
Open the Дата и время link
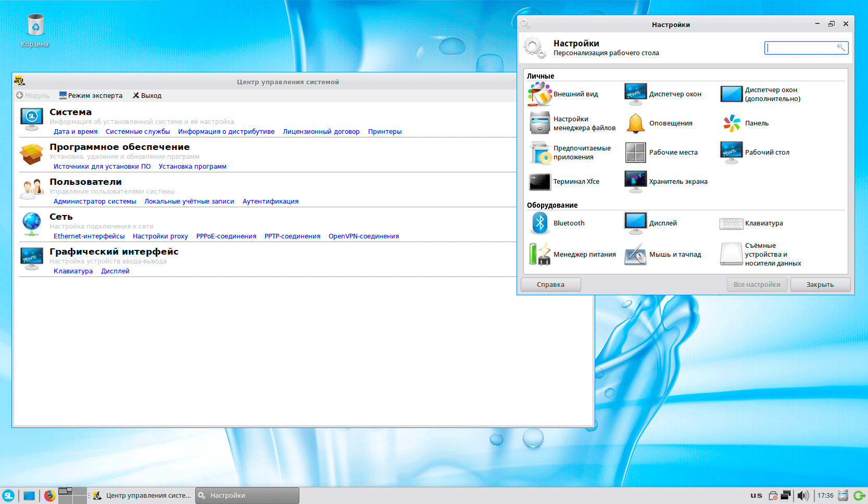[x=76, y=132]
